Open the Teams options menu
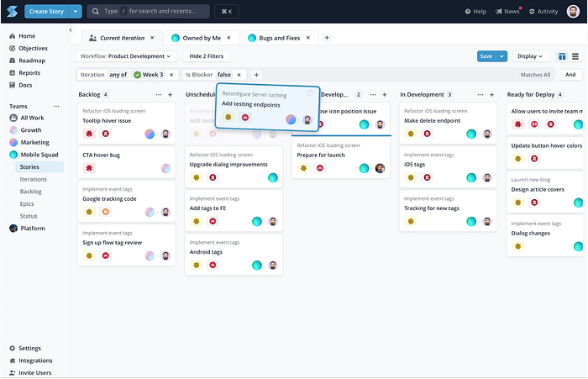This screenshot has width=588, height=379. (x=56, y=106)
